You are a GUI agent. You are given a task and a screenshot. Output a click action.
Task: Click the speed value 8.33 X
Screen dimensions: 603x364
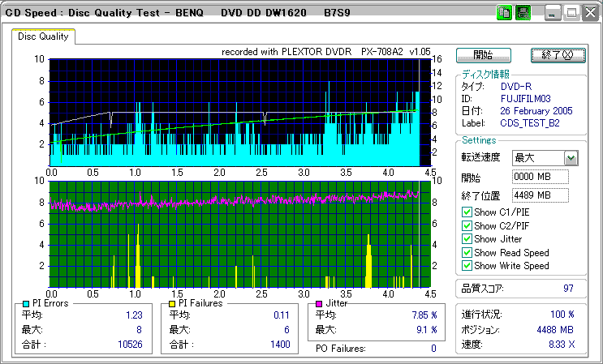click(x=562, y=345)
